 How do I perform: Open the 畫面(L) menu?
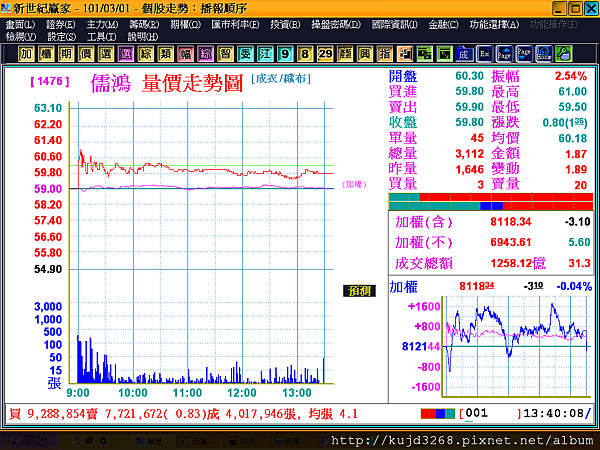(x=20, y=24)
